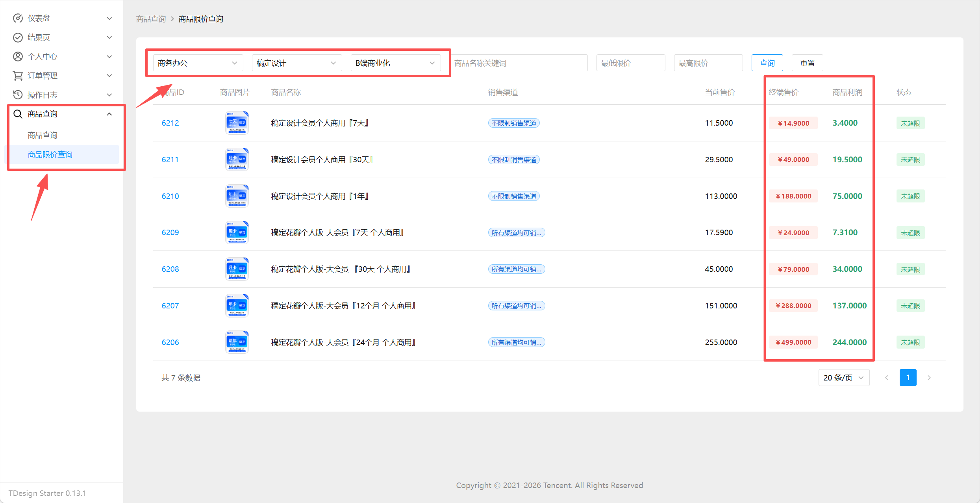
Task: Click the 未超限 status for product 6206
Action: point(910,342)
